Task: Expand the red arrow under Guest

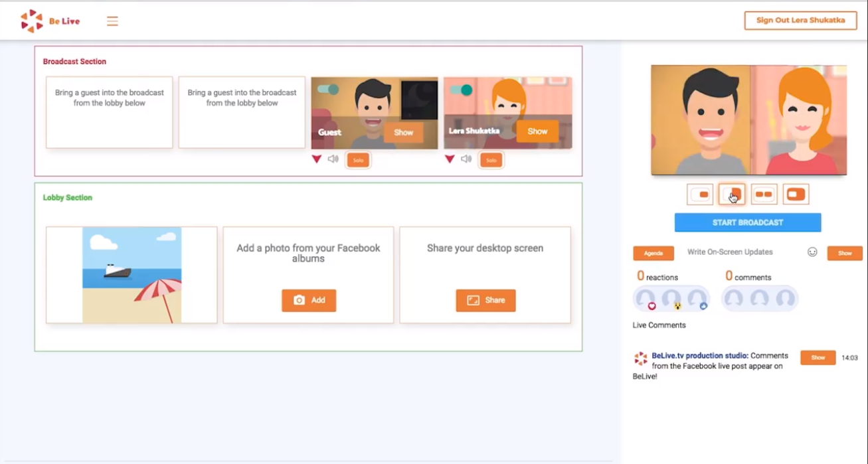Action: [317, 159]
